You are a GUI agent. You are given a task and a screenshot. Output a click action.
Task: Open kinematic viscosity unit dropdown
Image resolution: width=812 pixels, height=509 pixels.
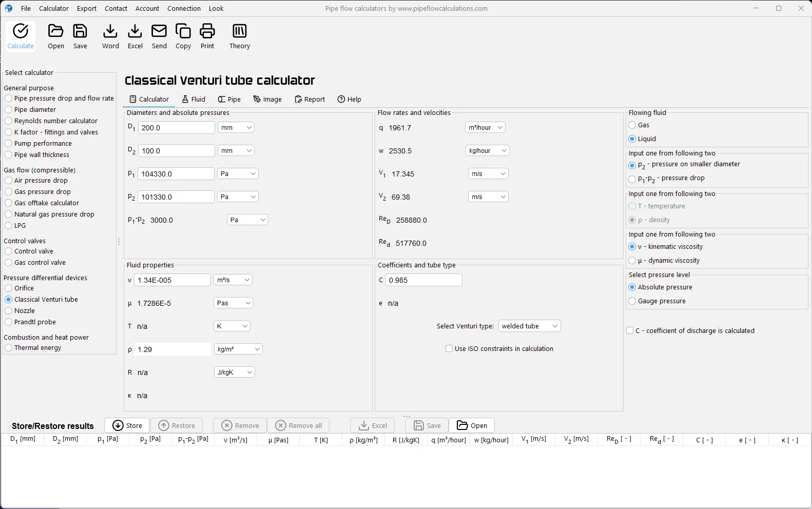(233, 280)
